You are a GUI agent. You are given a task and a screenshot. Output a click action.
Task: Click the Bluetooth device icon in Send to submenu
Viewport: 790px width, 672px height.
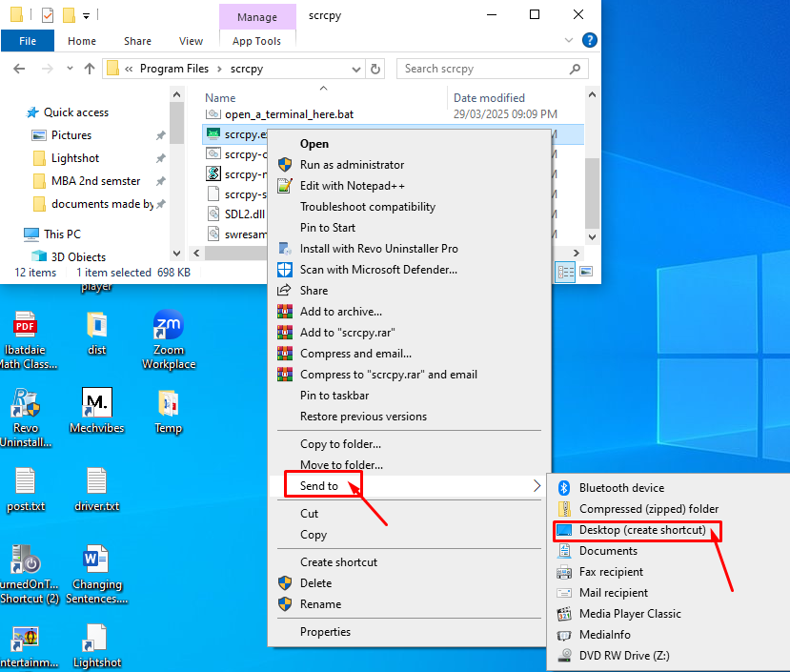pos(563,488)
